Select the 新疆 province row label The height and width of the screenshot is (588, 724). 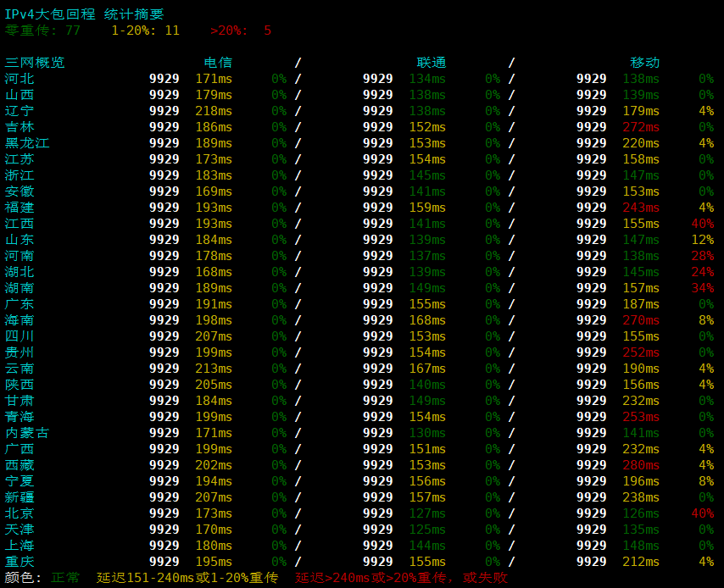coord(19,497)
